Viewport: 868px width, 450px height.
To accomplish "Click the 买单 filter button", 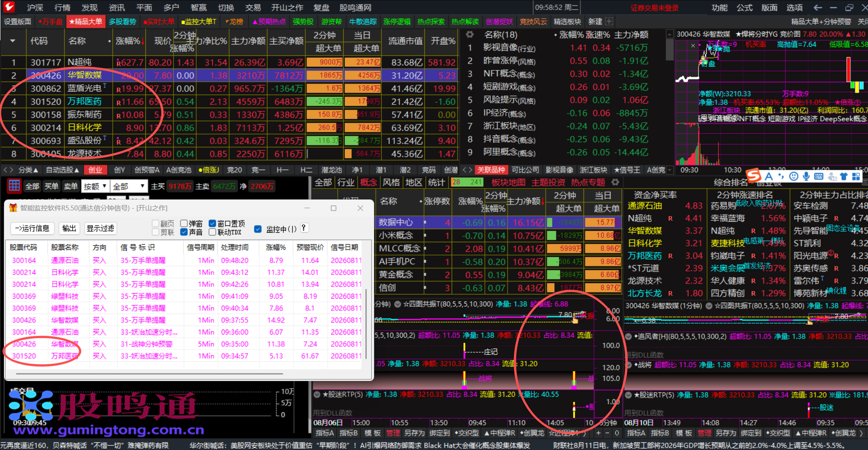I will click(x=51, y=186).
